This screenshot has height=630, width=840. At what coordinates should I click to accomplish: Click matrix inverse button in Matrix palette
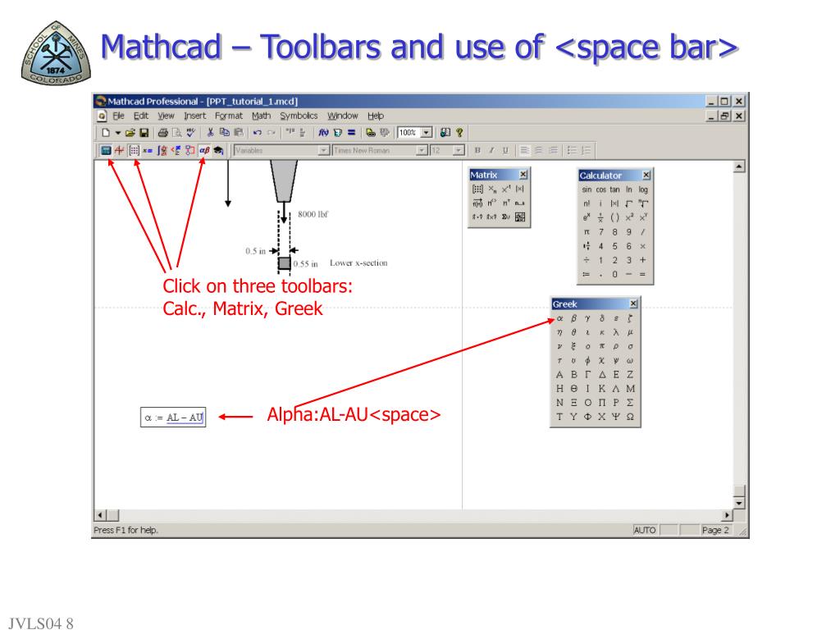tap(506, 189)
